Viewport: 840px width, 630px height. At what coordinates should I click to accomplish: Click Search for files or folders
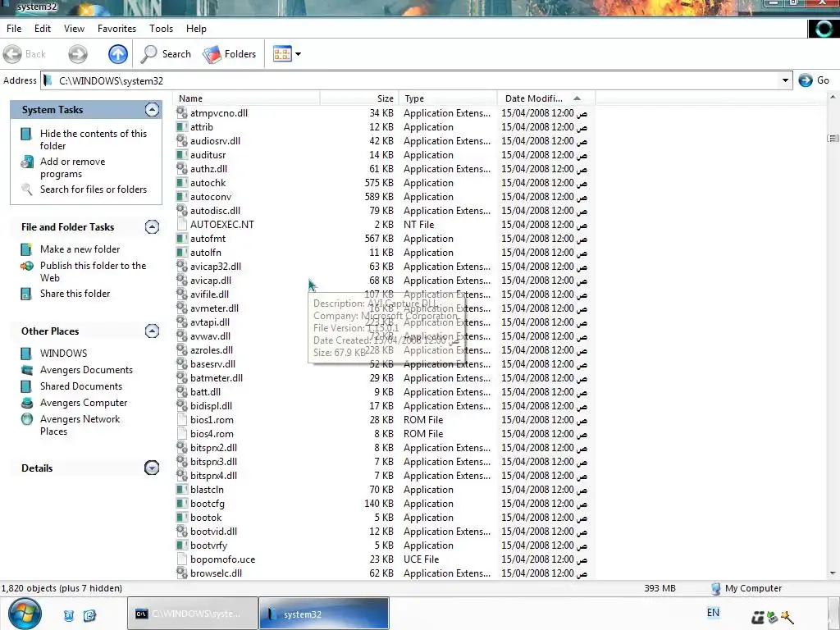94,189
